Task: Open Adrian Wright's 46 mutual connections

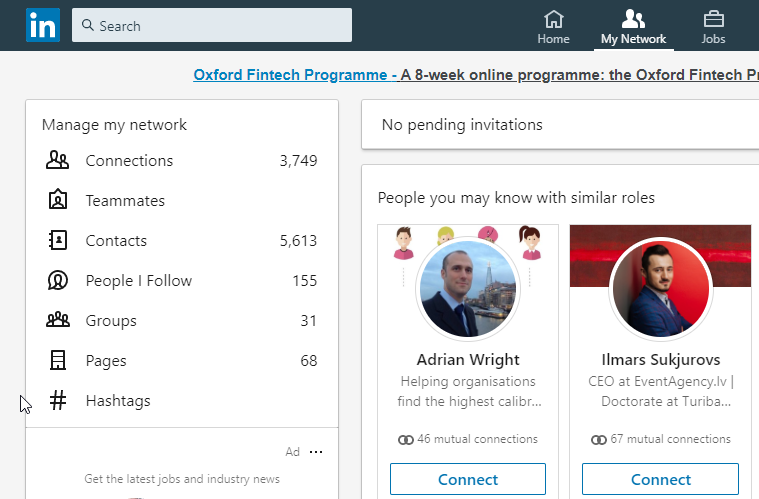Action: tap(468, 439)
